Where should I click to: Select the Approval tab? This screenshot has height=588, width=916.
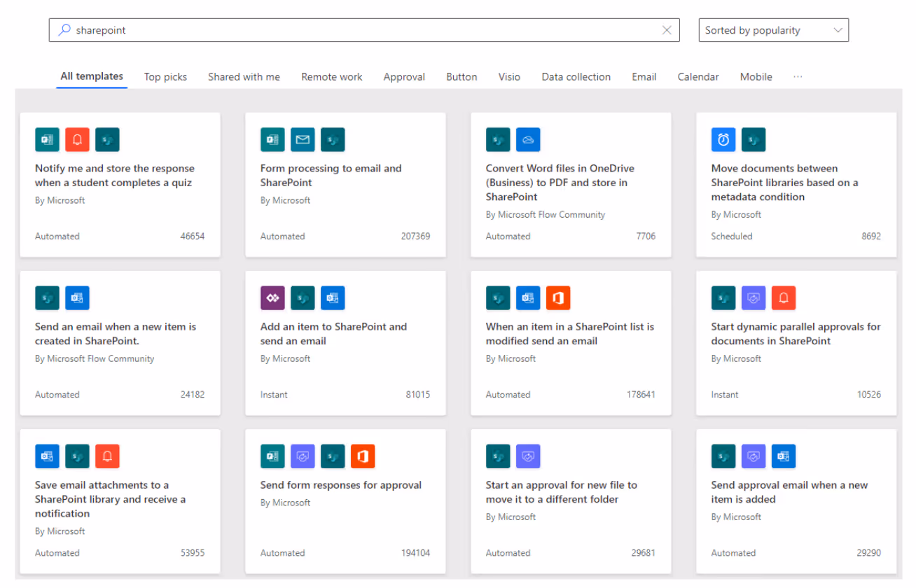point(404,77)
